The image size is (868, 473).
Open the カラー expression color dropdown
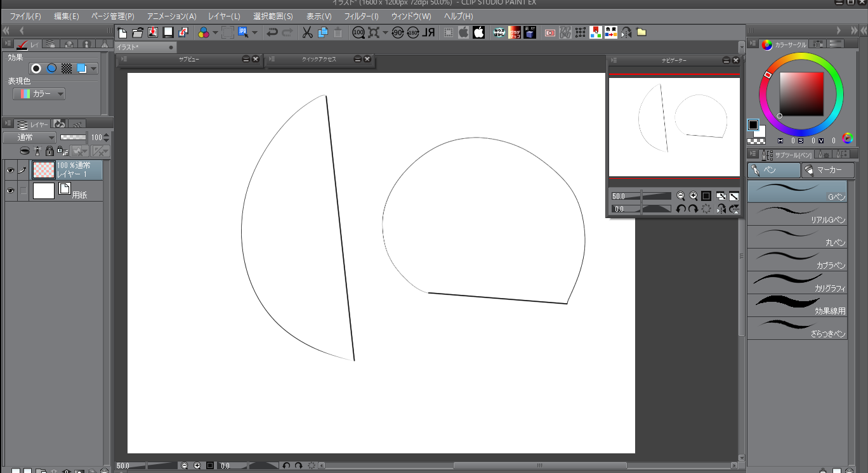point(39,94)
